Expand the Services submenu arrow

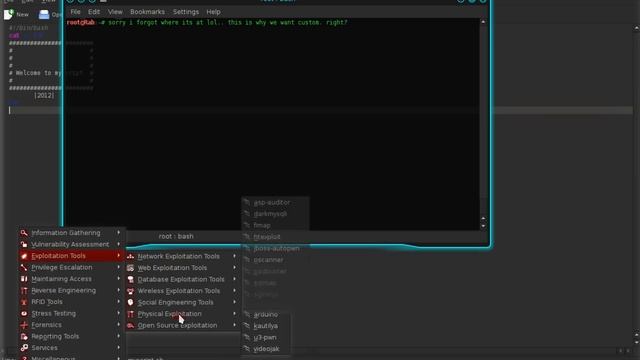[119, 347]
